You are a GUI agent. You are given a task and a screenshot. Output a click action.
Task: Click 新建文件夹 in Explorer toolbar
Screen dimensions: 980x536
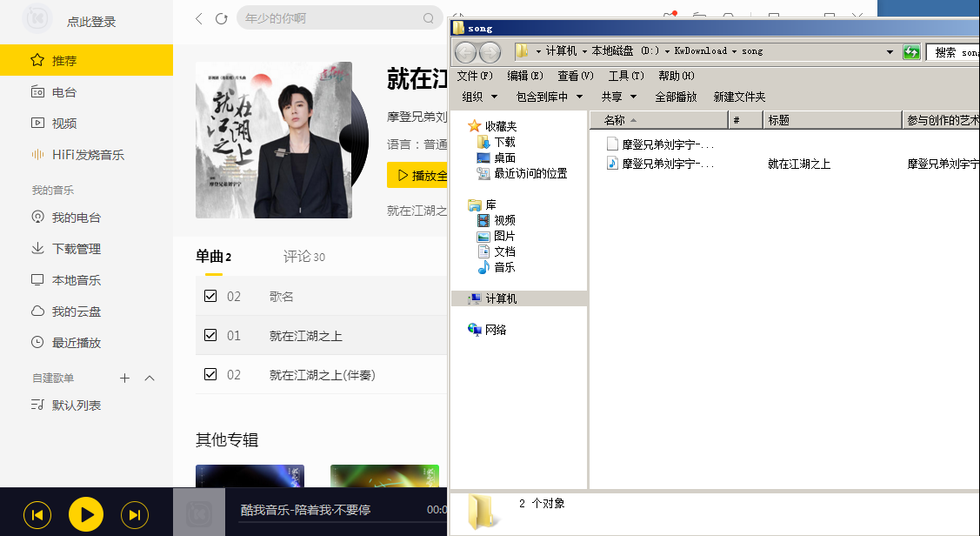(739, 97)
